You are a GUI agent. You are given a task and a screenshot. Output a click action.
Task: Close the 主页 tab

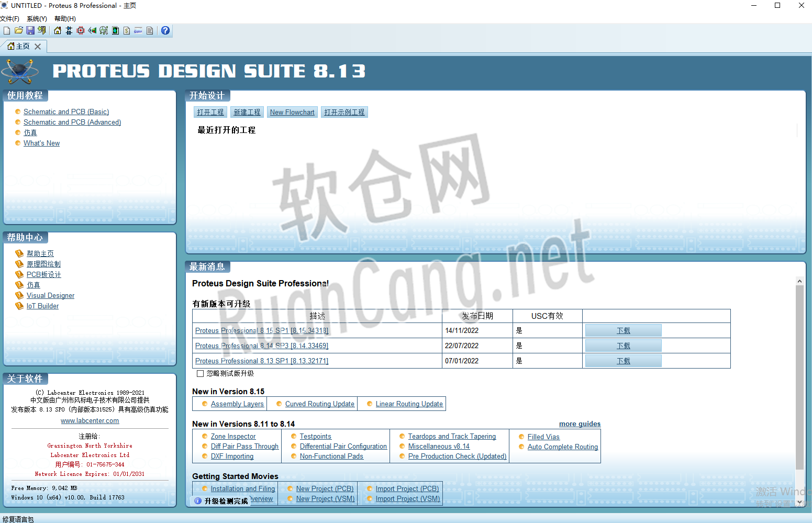(38, 47)
